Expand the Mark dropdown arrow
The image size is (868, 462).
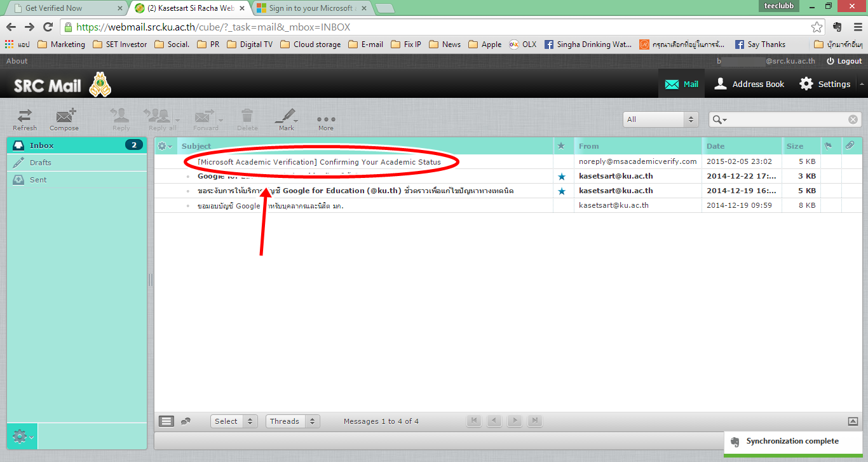[x=296, y=119]
